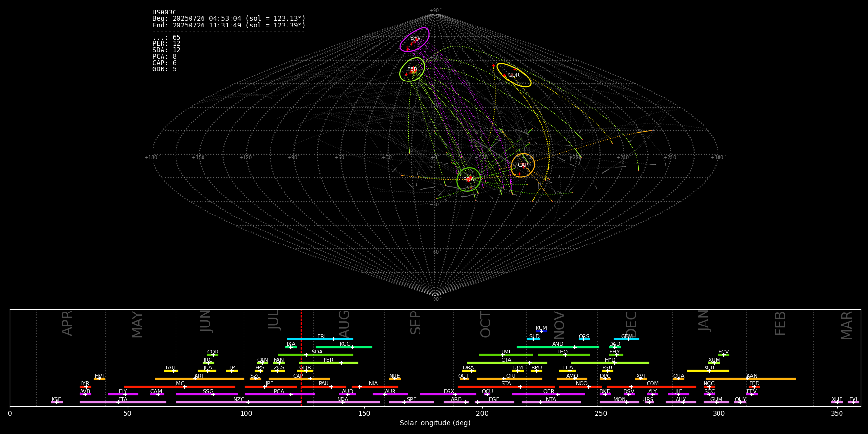Click the 150 tick label on x-axis
The height and width of the screenshot is (434, 868).
(x=364, y=413)
